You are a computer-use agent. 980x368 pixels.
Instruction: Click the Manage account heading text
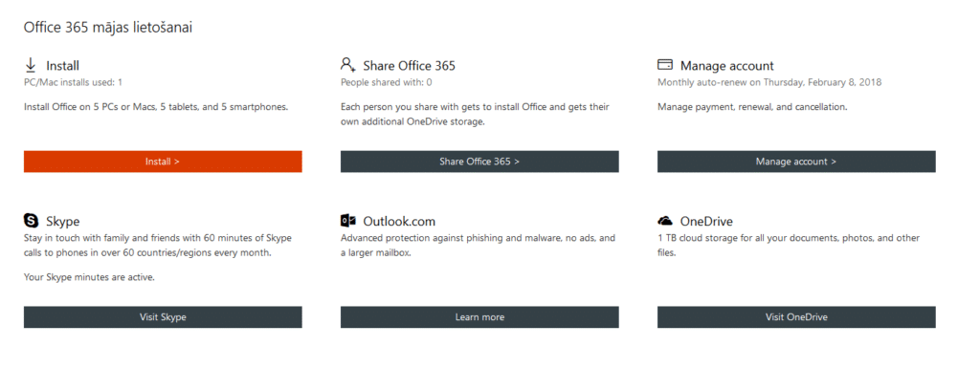(x=727, y=66)
